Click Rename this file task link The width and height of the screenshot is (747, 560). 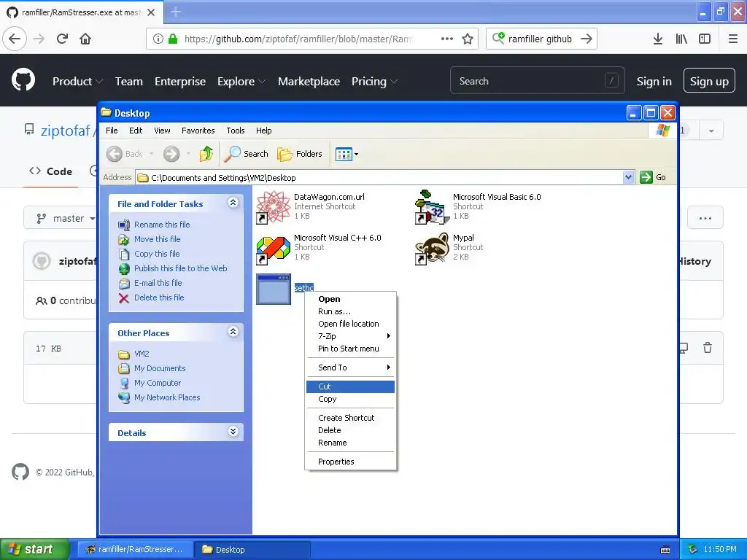tap(162, 225)
